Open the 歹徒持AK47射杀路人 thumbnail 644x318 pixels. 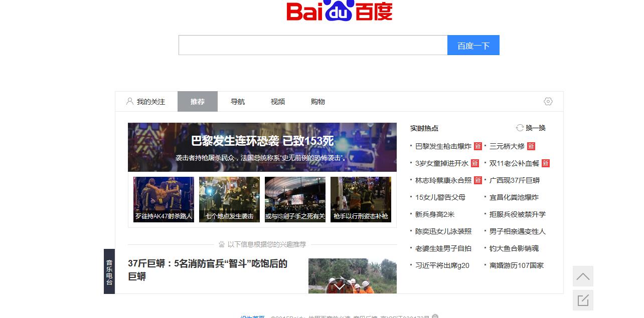pos(164,199)
